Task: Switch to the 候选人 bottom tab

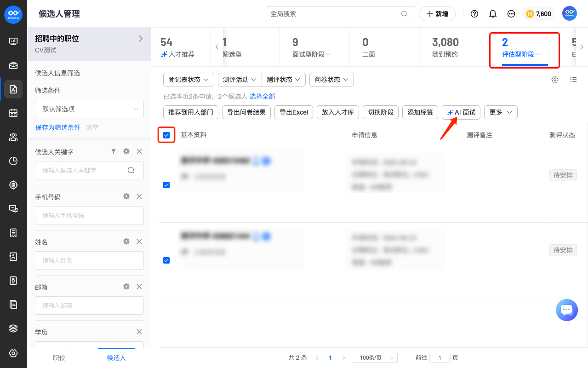Action: [116, 358]
